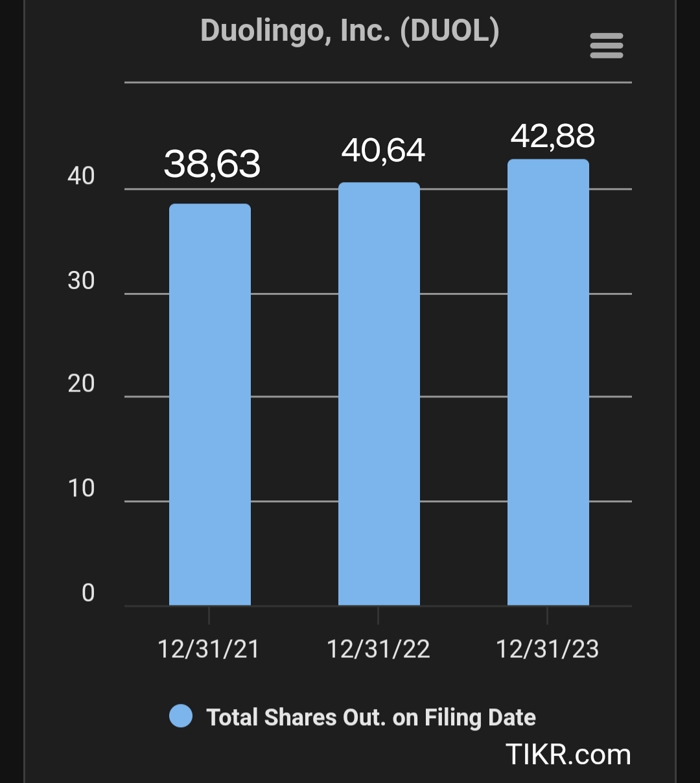Click the 12/31/21 x-axis date label
The width and height of the screenshot is (700, 783).
[x=209, y=649]
